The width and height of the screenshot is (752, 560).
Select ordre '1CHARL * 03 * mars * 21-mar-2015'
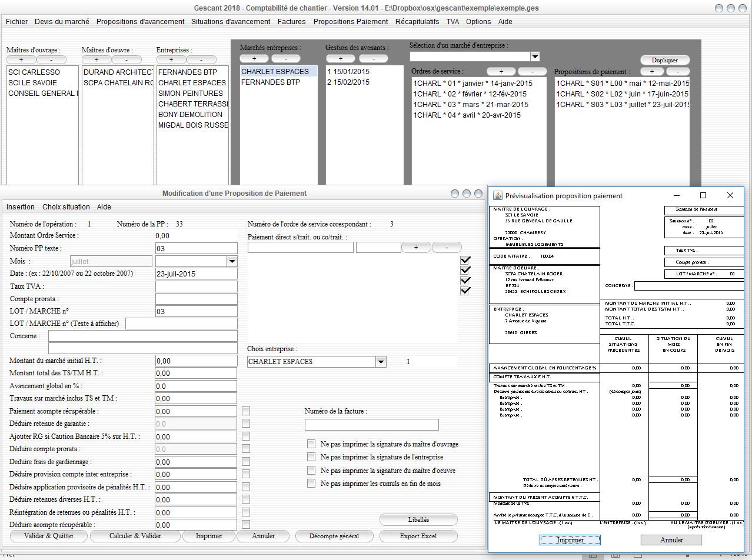click(x=478, y=104)
